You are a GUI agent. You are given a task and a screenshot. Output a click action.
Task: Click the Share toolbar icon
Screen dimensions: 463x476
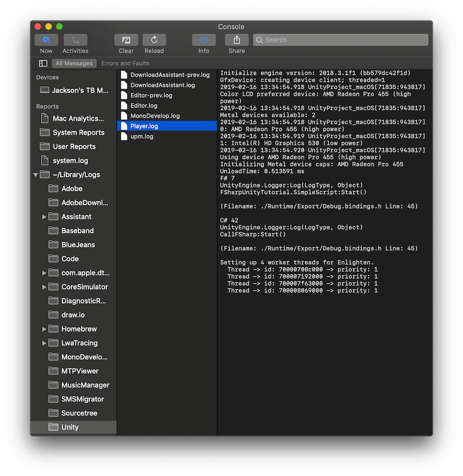(x=237, y=40)
